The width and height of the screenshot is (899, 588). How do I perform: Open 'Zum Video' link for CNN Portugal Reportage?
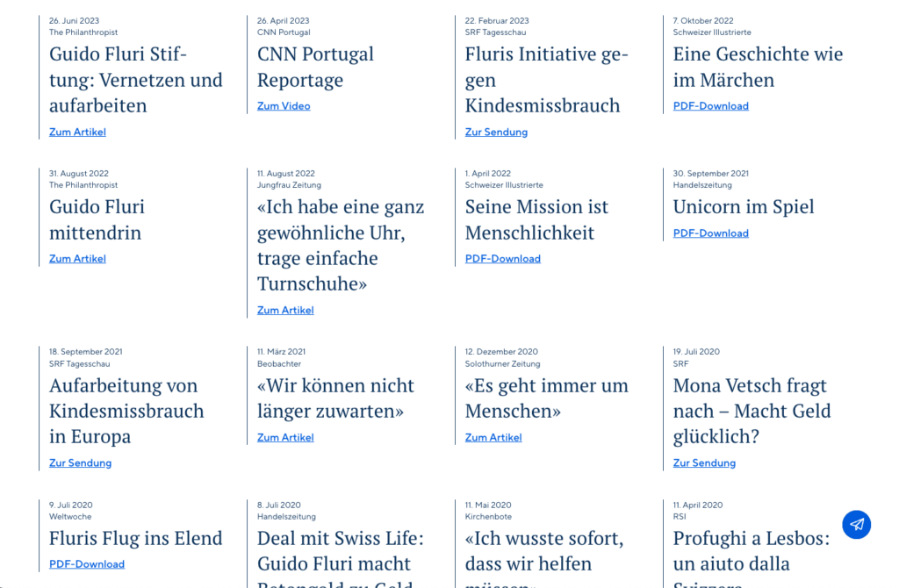pos(284,106)
